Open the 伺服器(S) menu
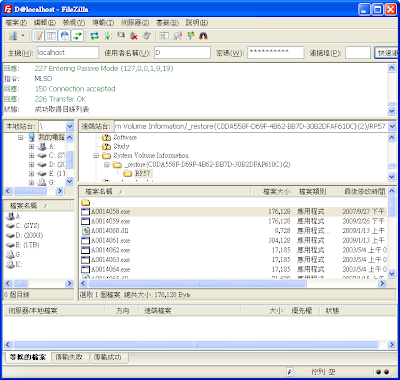This screenshot has width=400, height=380. pos(135,23)
